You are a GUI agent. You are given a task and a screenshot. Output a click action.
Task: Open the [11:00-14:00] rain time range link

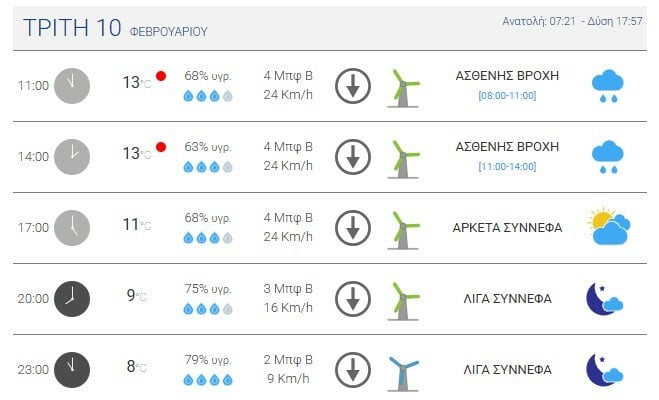click(x=507, y=166)
